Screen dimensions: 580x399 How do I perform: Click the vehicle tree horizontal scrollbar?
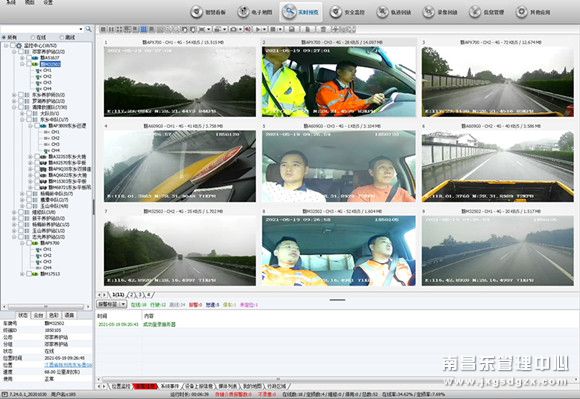[46, 307]
